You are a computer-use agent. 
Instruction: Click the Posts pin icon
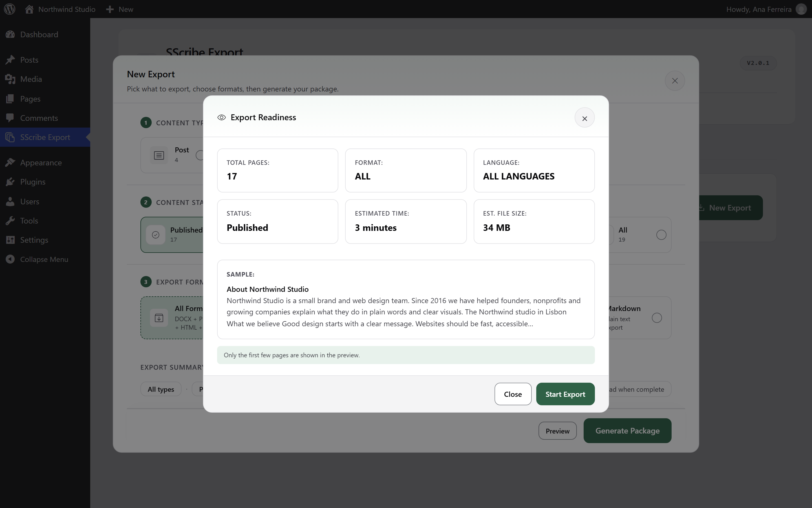click(10, 60)
